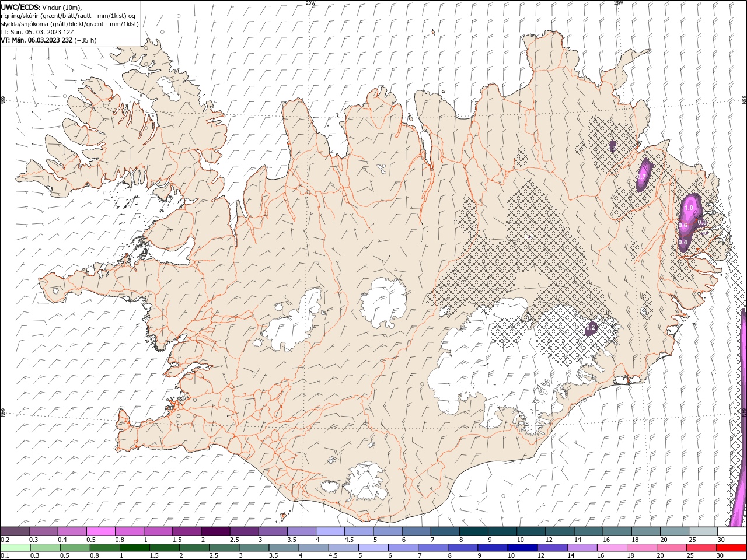
Task: Click the darkest green 1 swatch in bottom legend row
Action: point(134,548)
